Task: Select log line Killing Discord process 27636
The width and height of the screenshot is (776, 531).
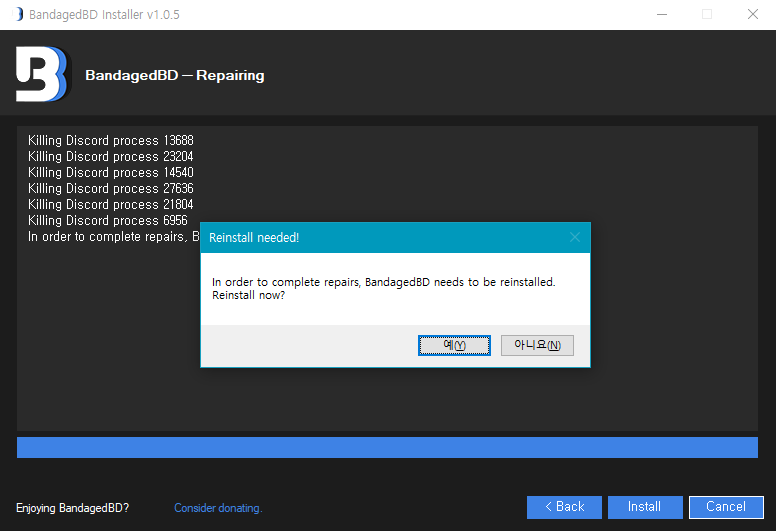Action: click(x=111, y=189)
